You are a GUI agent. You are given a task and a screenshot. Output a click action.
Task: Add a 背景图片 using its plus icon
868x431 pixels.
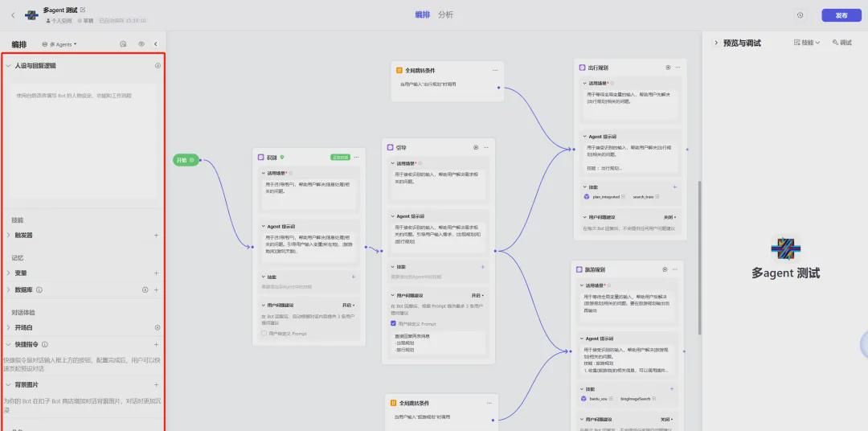[156, 386]
